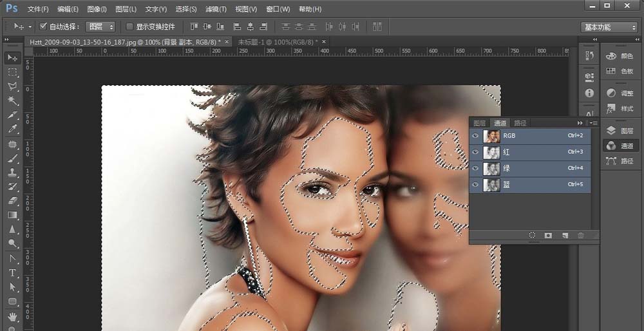Toggle visibility of the 蓝 channel
Screen dimensions: 644x331
tap(475, 185)
